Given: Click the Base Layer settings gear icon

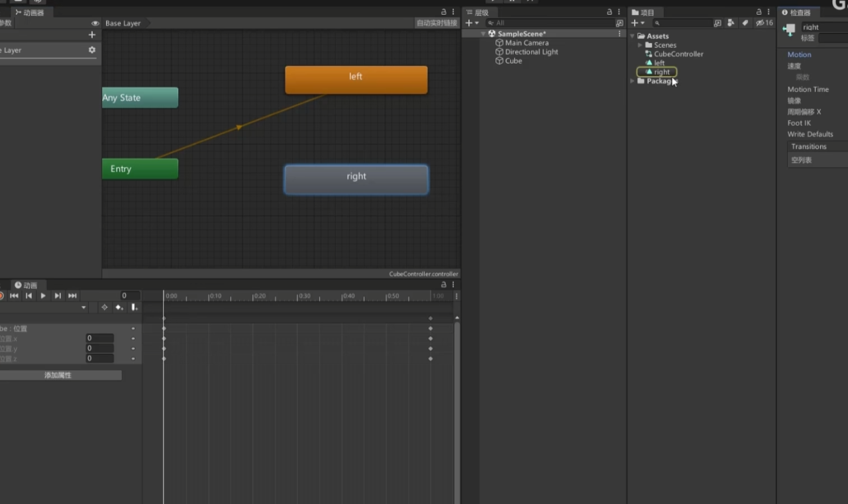Looking at the screenshot, I should [x=92, y=50].
